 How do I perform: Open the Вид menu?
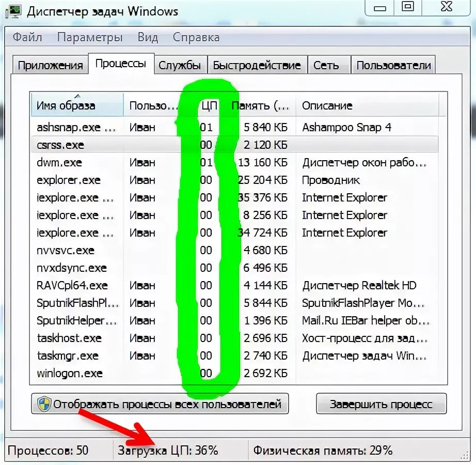pyautogui.click(x=148, y=37)
